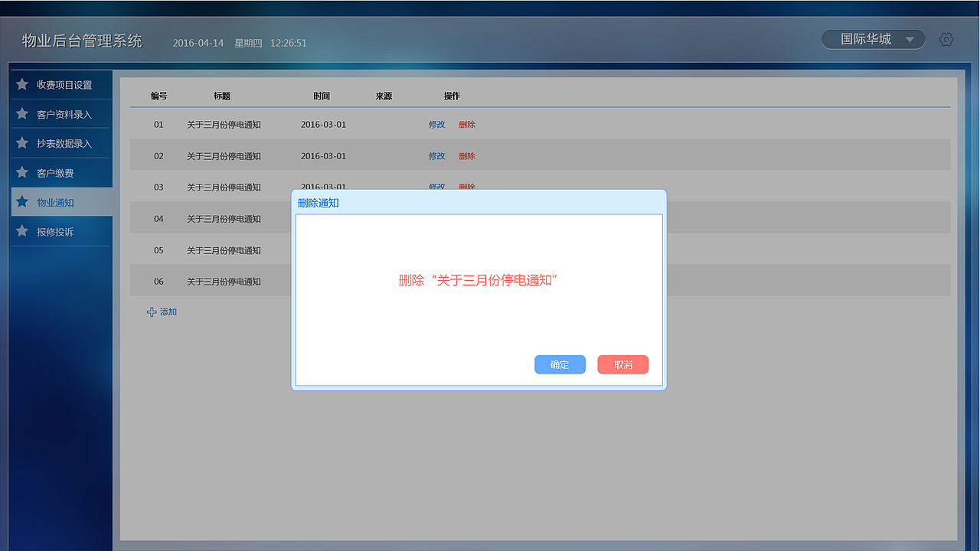The width and height of the screenshot is (980, 551).
Task: Select the star icon beside 抄表数据录入
Action: tap(21, 143)
